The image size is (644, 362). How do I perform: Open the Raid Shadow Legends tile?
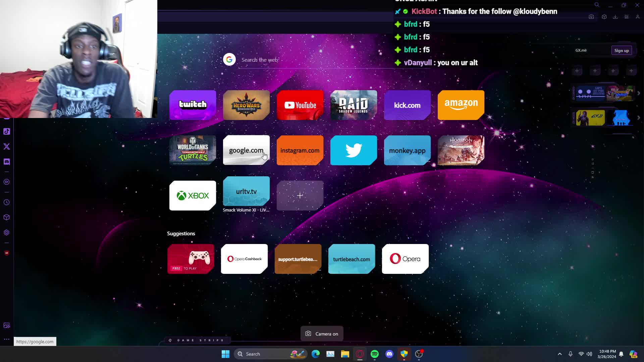354,105
